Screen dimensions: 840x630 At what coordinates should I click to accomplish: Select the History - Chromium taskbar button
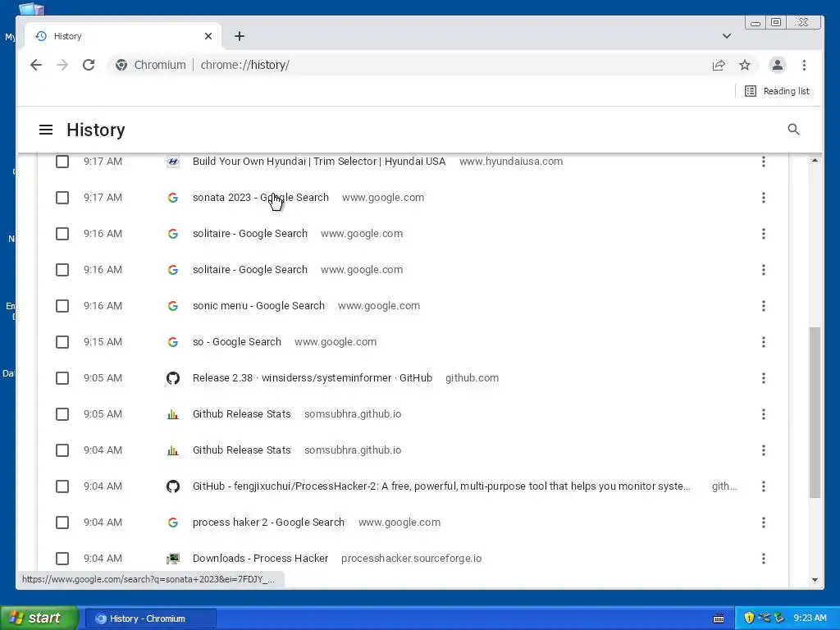tap(151, 619)
